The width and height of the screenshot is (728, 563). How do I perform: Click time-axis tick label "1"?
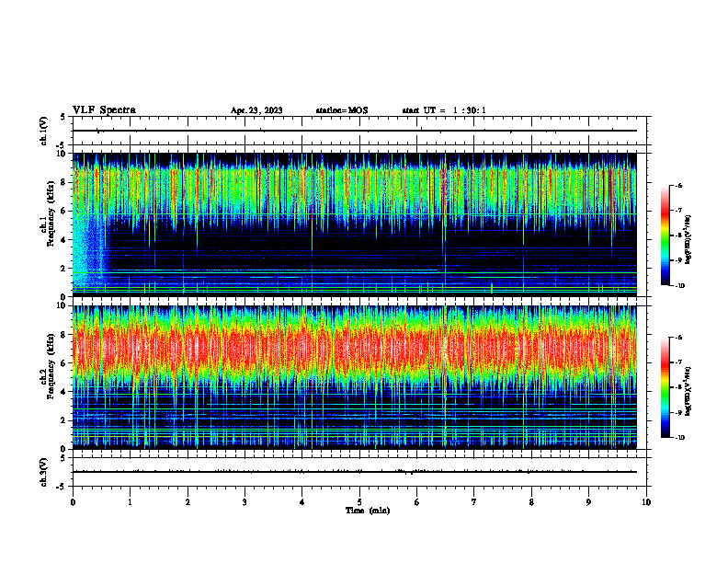click(x=130, y=502)
